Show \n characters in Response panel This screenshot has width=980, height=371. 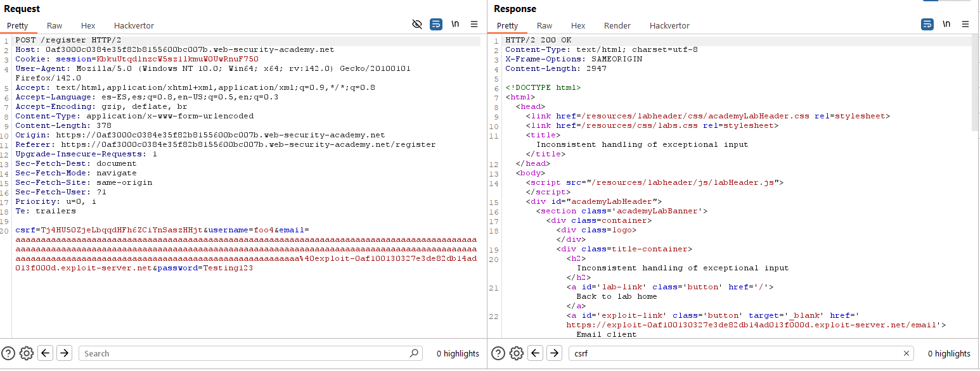coord(946,25)
